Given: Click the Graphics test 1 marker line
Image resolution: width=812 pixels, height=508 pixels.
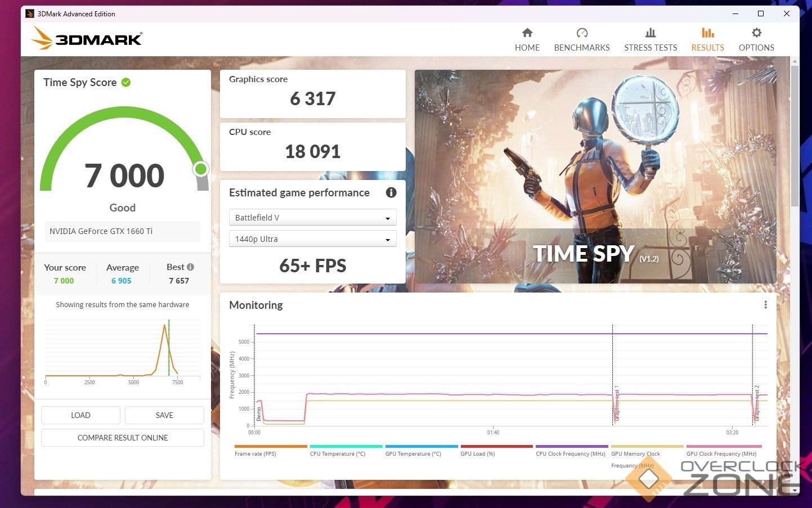Looking at the screenshot, I should point(612,375).
